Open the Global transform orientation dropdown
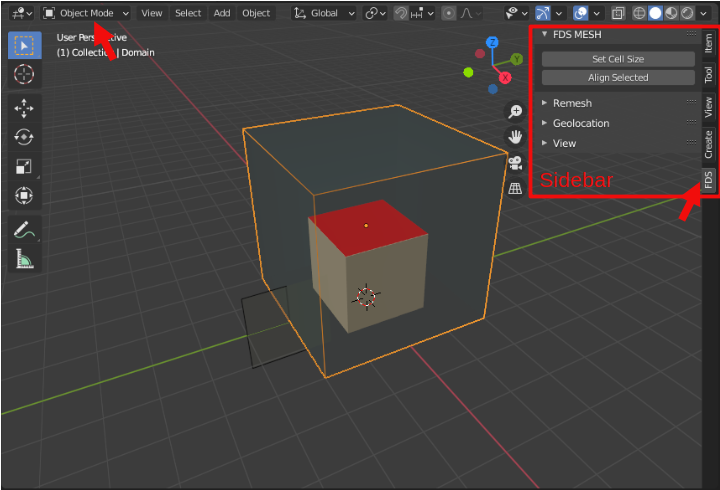Screen dimensions: 720x490 pos(324,13)
